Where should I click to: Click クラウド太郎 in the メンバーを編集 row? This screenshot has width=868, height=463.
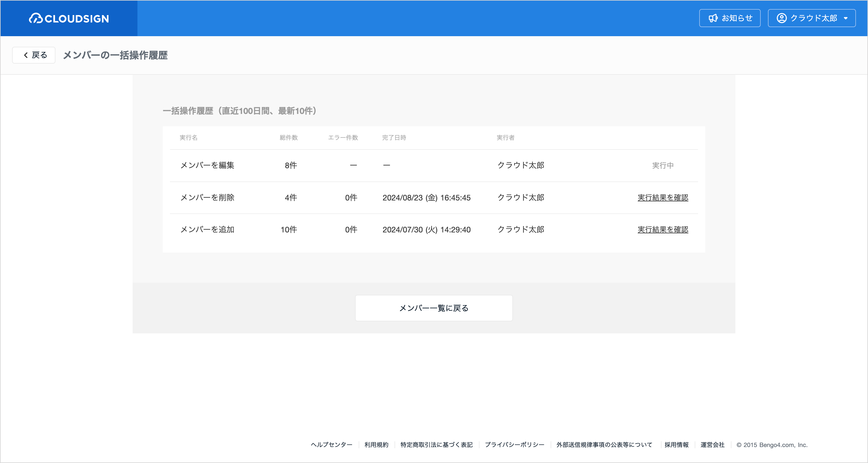(521, 165)
